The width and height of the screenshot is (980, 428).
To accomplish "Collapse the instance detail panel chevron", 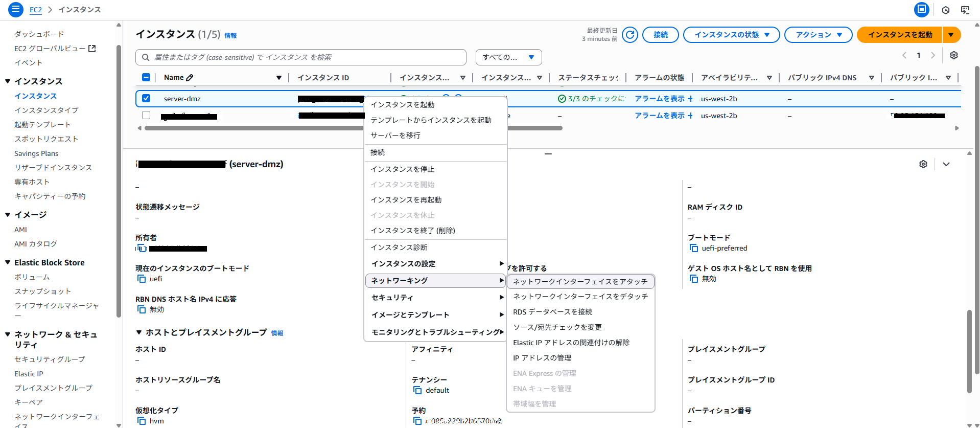I will coord(946,164).
